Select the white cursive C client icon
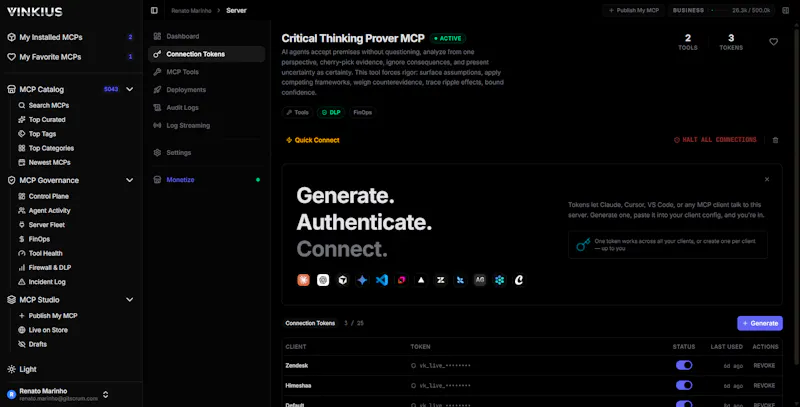The image size is (800, 407). point(519,280)
